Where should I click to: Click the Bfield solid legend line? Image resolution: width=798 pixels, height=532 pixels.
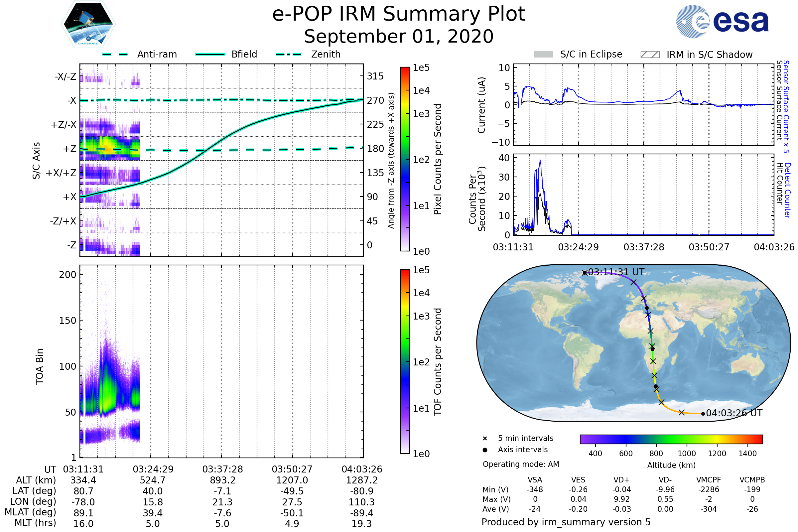(210, 54)
